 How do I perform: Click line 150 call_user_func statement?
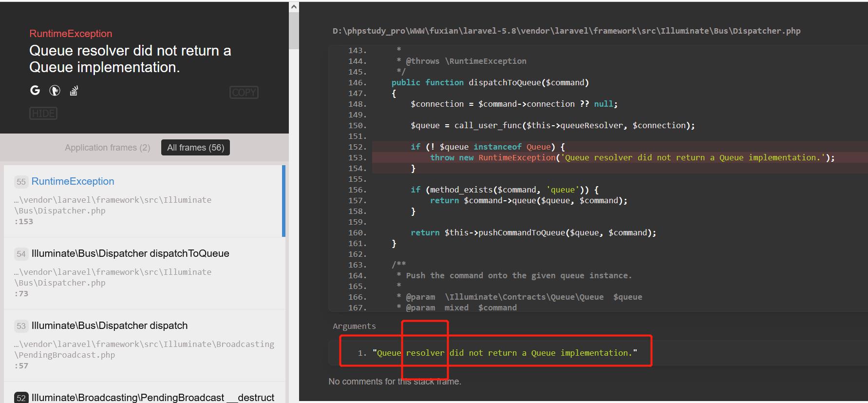click(553, 125)
